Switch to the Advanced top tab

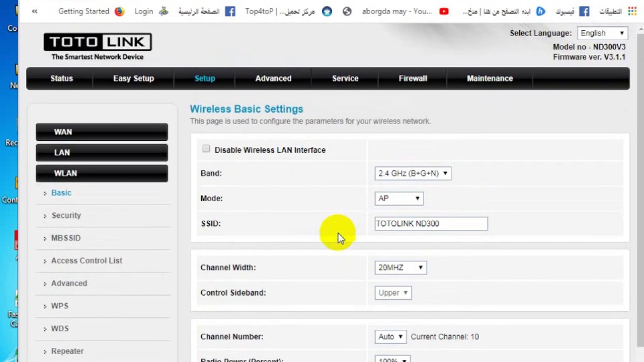[273, 78]
